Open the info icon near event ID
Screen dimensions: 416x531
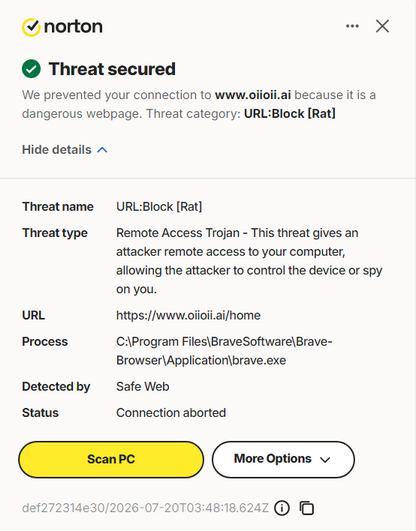282,508
